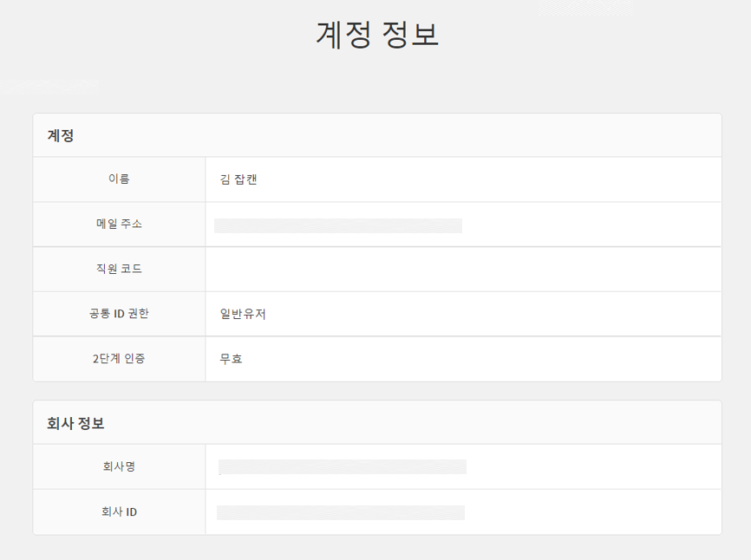Click the 계정 정보 page title
Image resolution: width=751 pixels, height=560 pixels.
tap(376, 36)
